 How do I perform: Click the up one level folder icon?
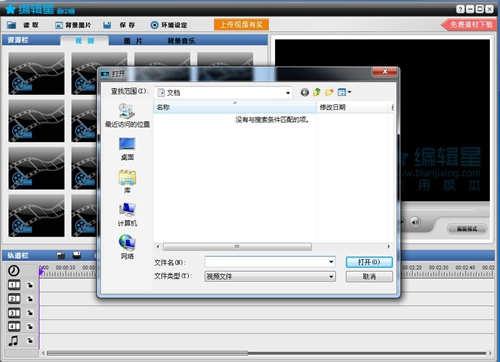click(x=317, y=92)
